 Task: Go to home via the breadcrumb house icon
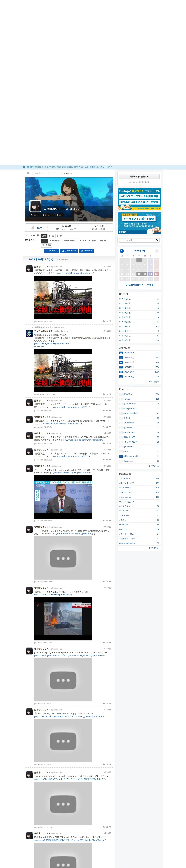tap(28, 173)
